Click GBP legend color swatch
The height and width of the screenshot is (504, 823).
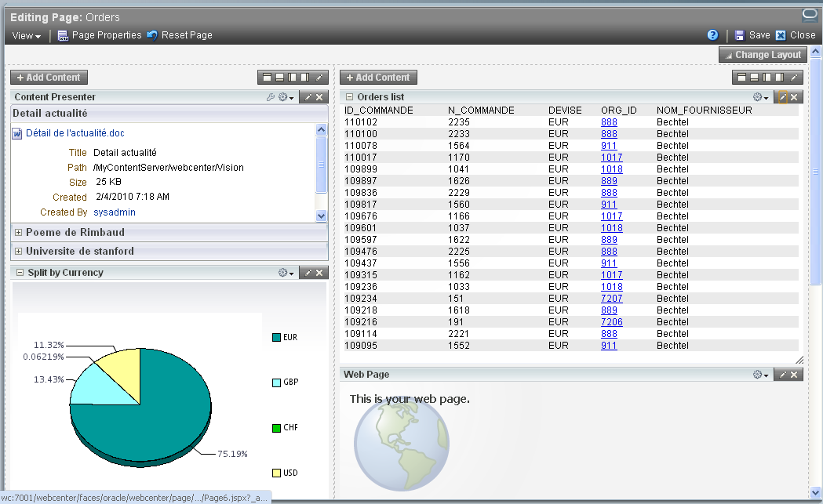pyautogui.click(x=277, y=383)
